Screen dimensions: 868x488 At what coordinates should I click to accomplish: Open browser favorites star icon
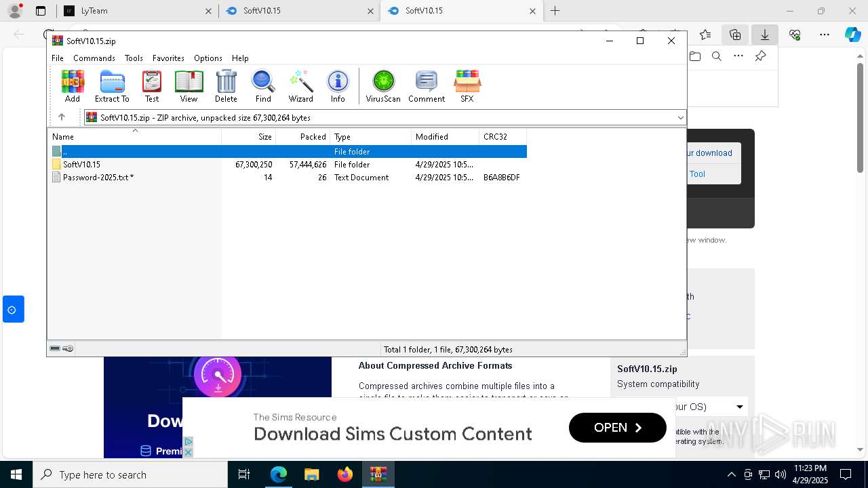point(705,35)
